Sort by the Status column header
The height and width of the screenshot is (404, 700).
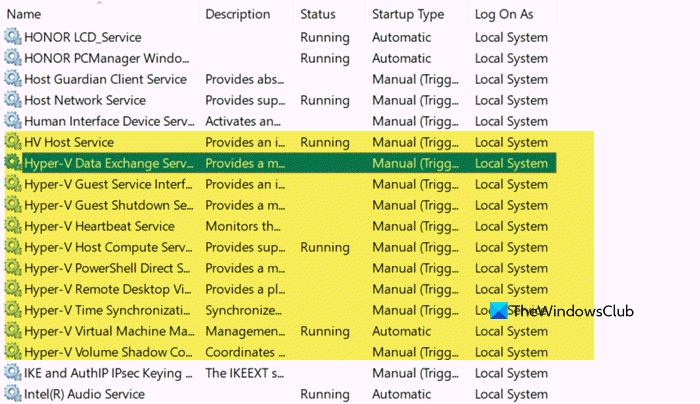click(x=317, y=14)
